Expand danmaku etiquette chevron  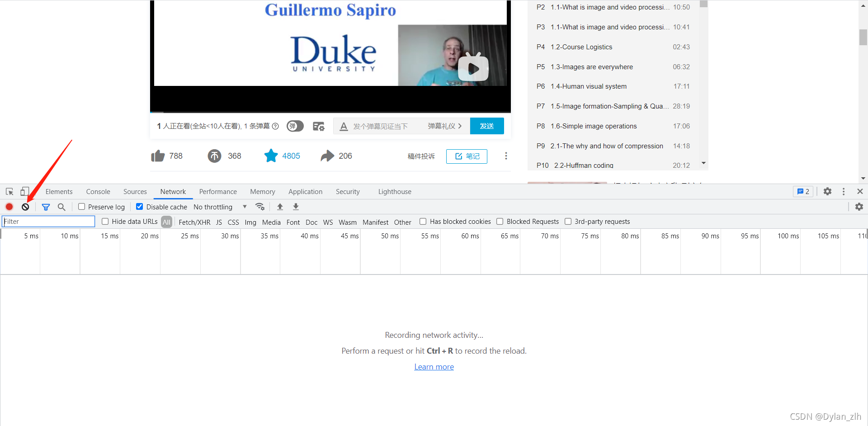pos(460,126)
